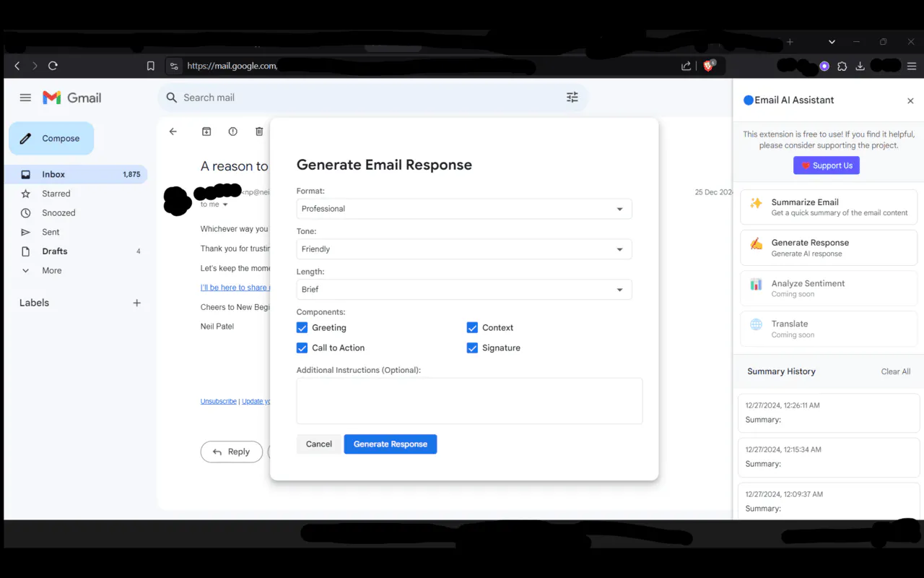This screenshot has height=578, width=924.
Task: Open the extensions puzzle piece icon
Action: pos(842,66)
